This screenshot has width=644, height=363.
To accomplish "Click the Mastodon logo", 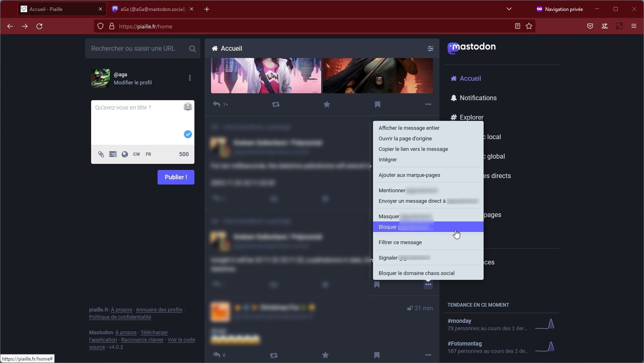I will tap(471, 48).
